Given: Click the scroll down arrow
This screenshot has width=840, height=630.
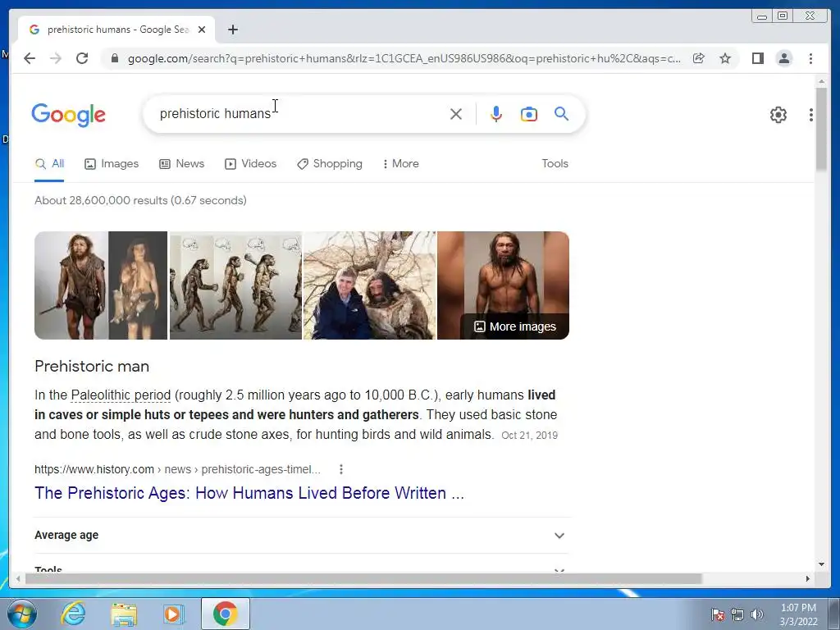Looking at the screenshot, I should click(x=821, y=564).
